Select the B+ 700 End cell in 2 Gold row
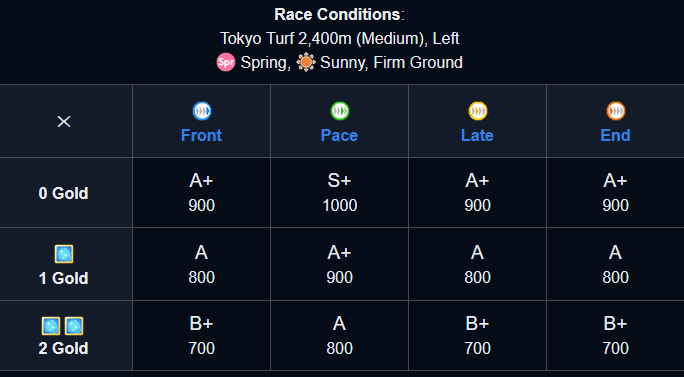This screenshot has width=684, height=377. coord(615,336)
